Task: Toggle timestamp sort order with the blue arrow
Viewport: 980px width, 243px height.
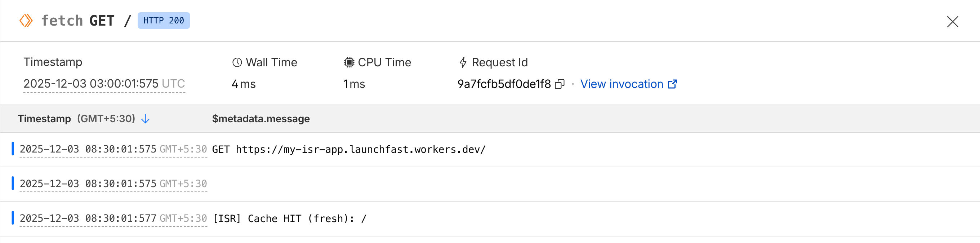Action: click(145, 119)
